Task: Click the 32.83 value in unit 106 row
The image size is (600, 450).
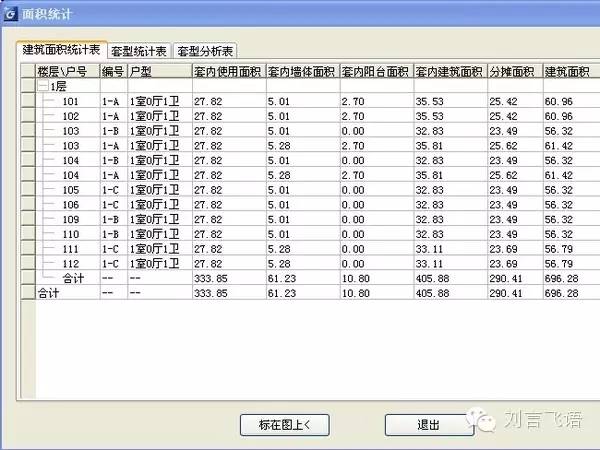Action: pos(429,205)
